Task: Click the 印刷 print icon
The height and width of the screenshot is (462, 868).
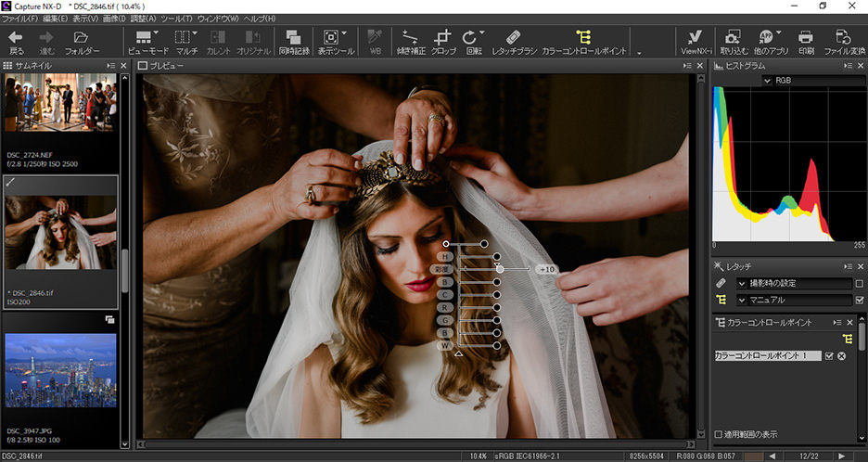Action: [x=806, y=38]
